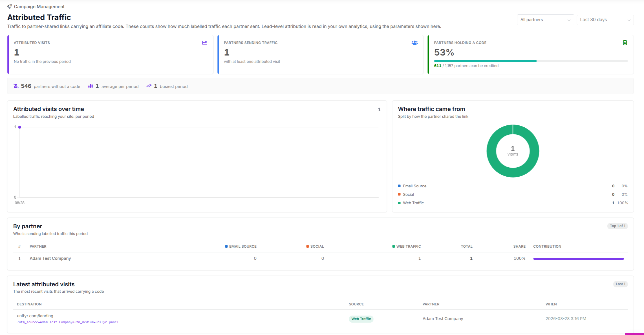Click the Where traffic came from title
This screenshot has width=644, height=335.
[431, 109]
